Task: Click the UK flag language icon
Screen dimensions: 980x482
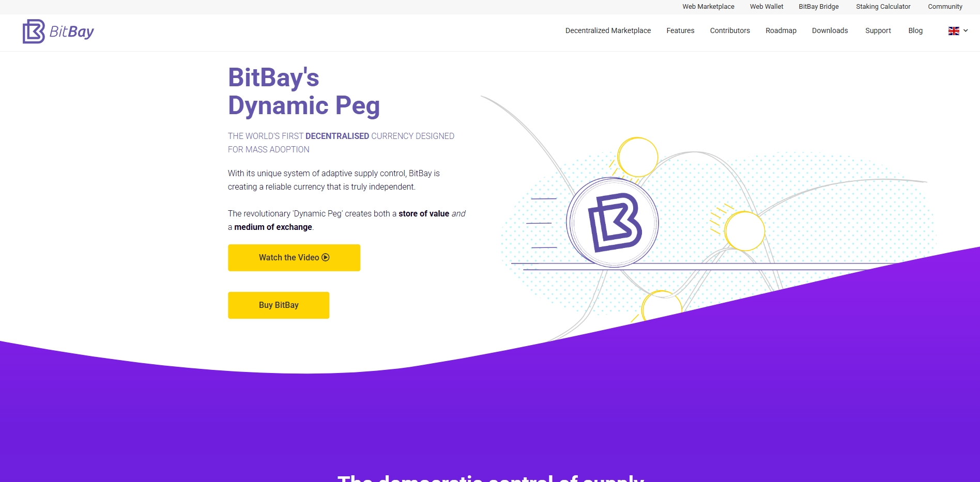Action: (x=953, y=31)
